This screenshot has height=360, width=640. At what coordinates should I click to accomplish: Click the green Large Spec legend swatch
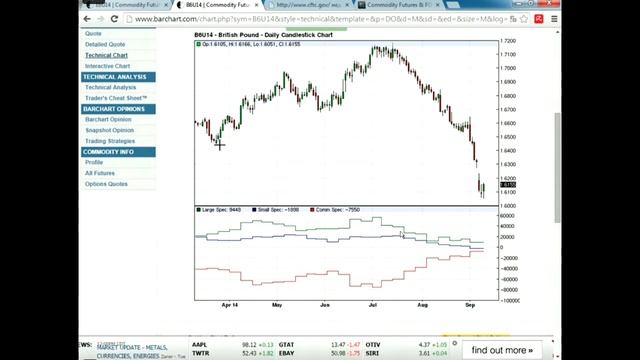pyautogui.click(x=198, y=210)
